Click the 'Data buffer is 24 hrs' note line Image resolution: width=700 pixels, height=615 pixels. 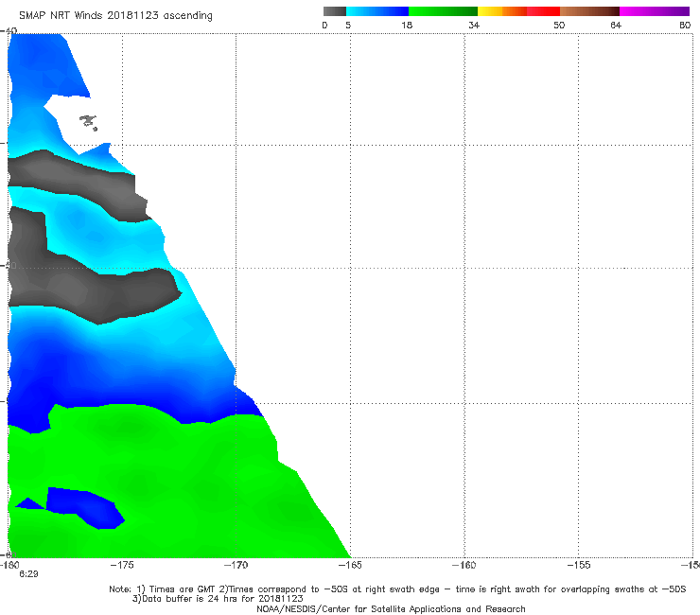(x=218, y=599)
